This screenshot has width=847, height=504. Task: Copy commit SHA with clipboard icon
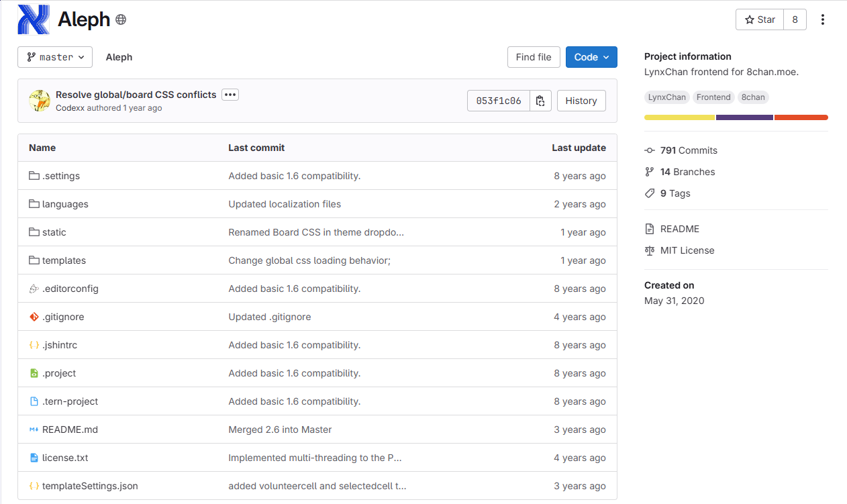pyautogui.click(x=540, y=101)
